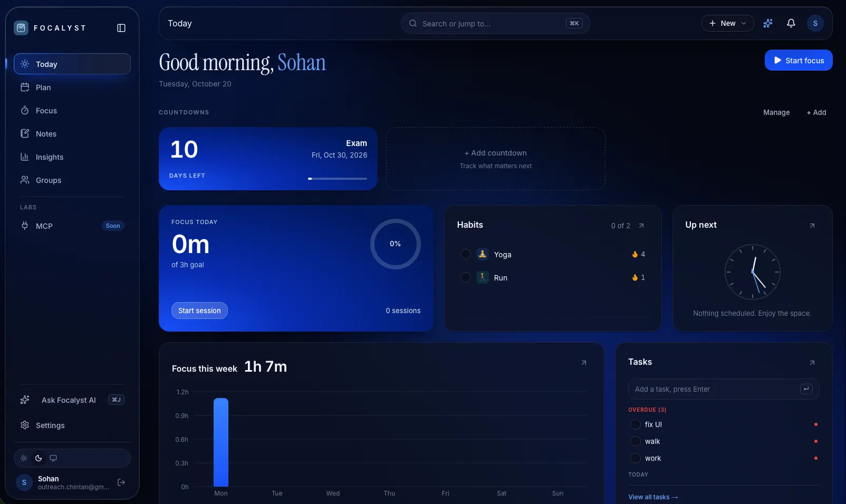846x504 pixels.
Task: Click the 0% focus progress ring
Action: (x=395, y=244)
